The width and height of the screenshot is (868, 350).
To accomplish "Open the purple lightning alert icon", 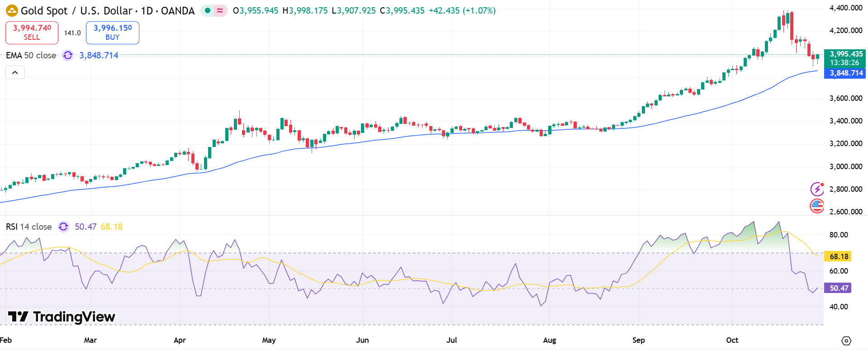I will 817,189.
